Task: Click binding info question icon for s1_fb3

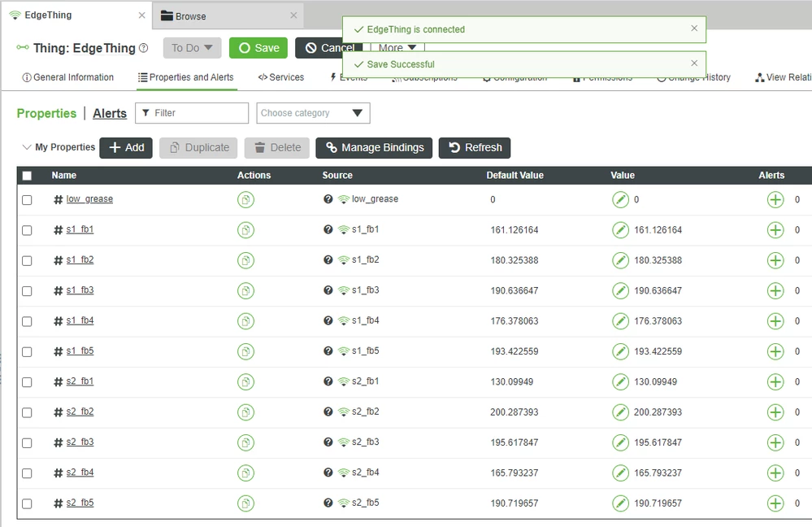Action: click(328, 290)
